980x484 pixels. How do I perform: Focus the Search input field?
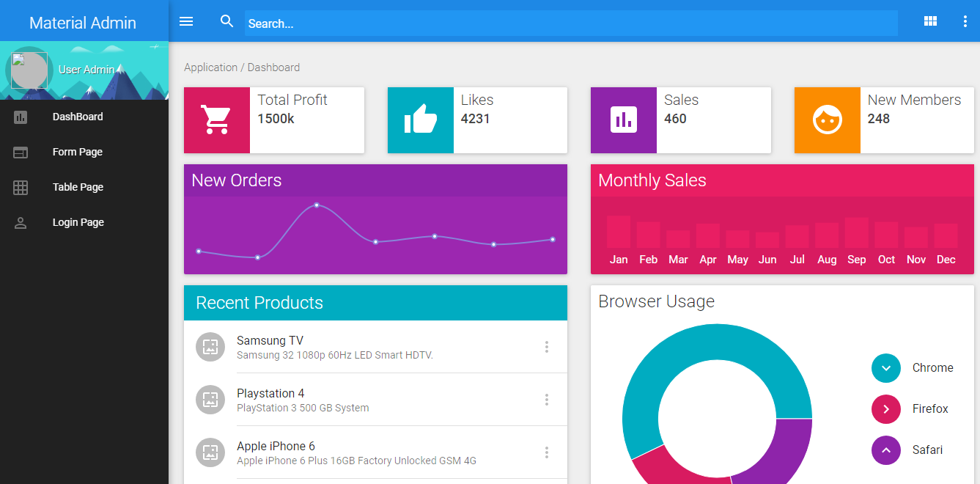point(571,23)
